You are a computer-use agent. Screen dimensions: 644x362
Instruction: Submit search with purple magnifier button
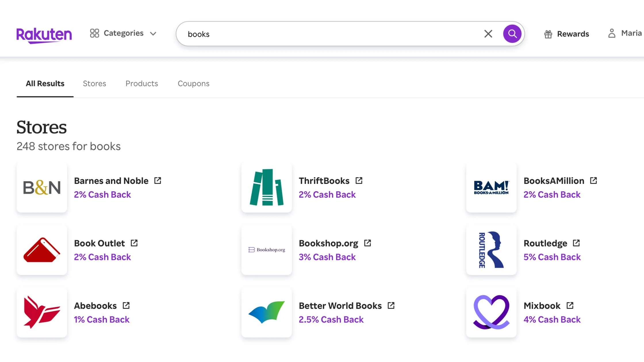(x=512, y=34)
